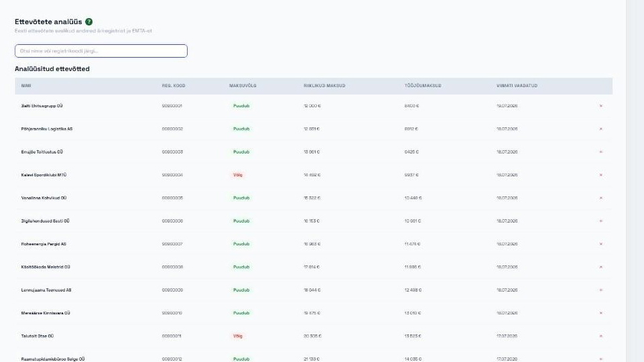Select the Talutoit Otse OÜ name
The image size is (644, 362).
pos(38,336)
